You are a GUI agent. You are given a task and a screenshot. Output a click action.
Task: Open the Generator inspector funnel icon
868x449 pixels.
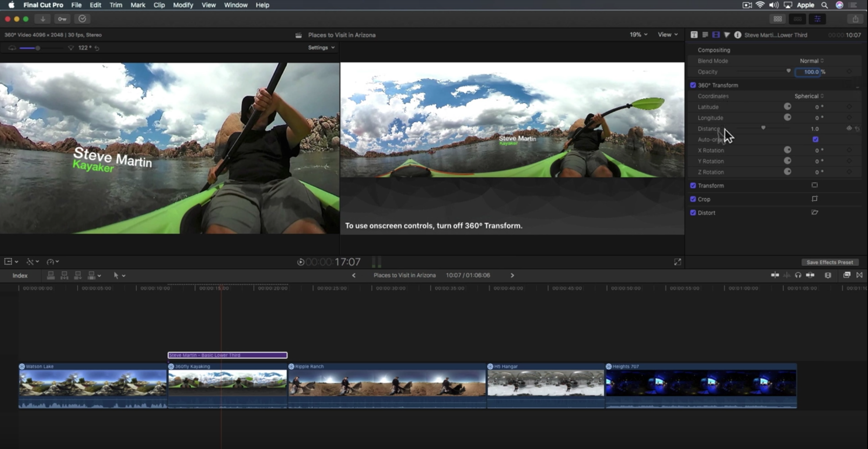(727, 35)
